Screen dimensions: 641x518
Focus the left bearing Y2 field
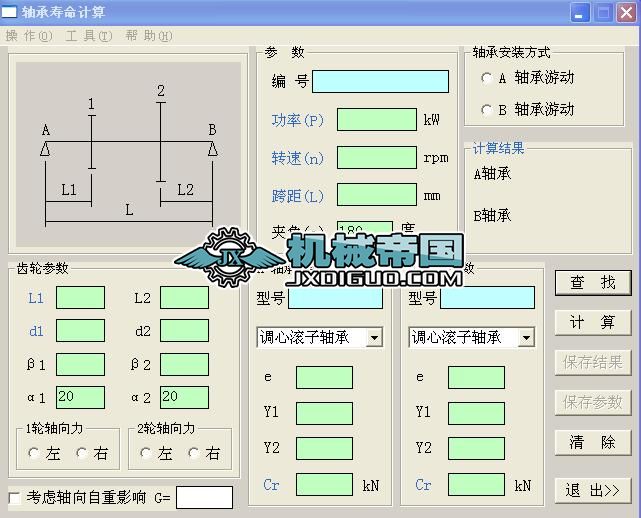(325, 448)
